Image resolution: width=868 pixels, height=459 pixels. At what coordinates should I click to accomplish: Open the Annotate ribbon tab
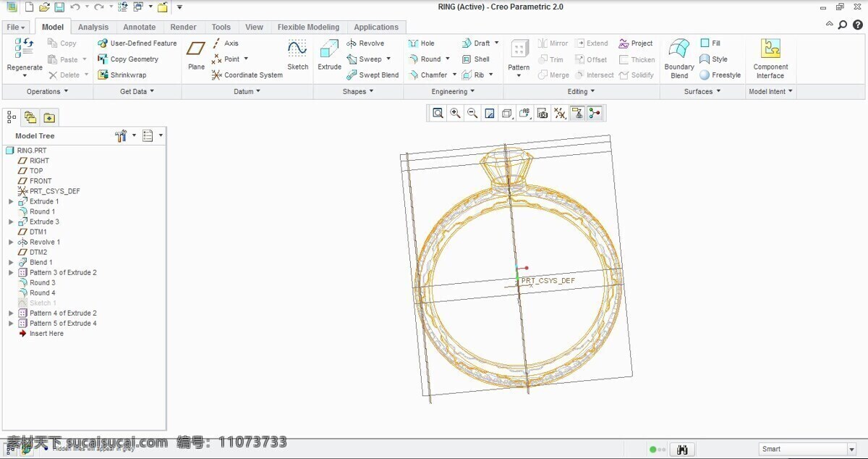[140, 28]
